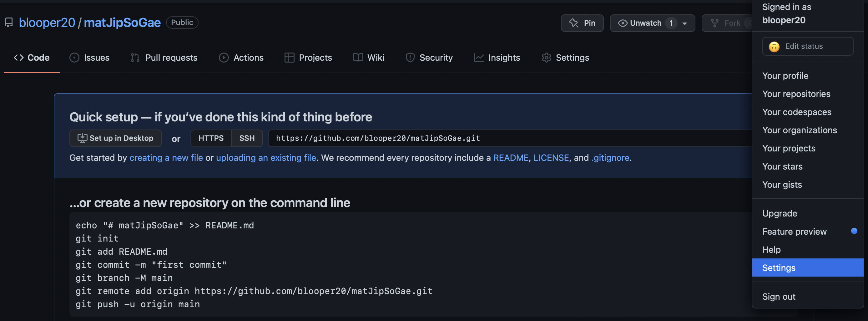Choose Your codespaces menu item
The width and height of the screenshot is (868, 321).
coord(808,112)
